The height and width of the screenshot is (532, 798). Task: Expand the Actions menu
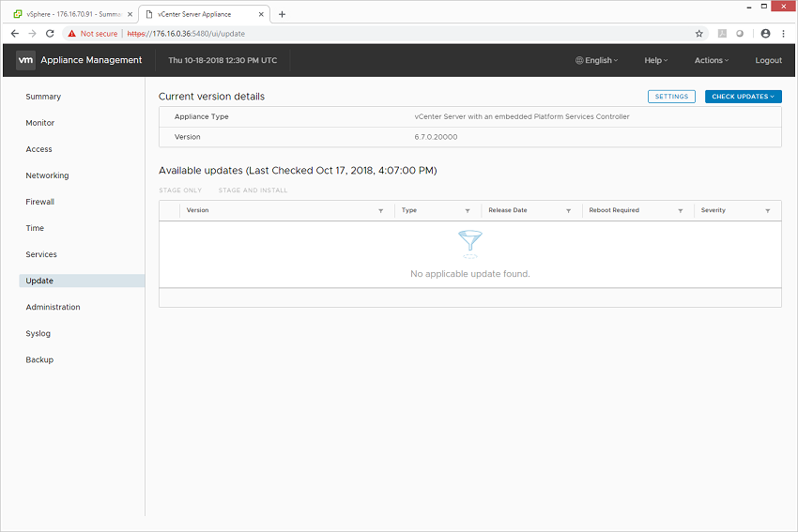coord(712,60)
